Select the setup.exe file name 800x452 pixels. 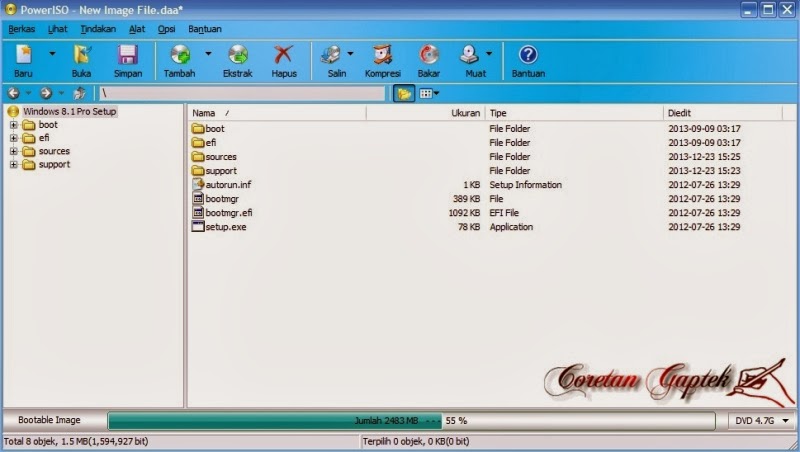[226, 227]
